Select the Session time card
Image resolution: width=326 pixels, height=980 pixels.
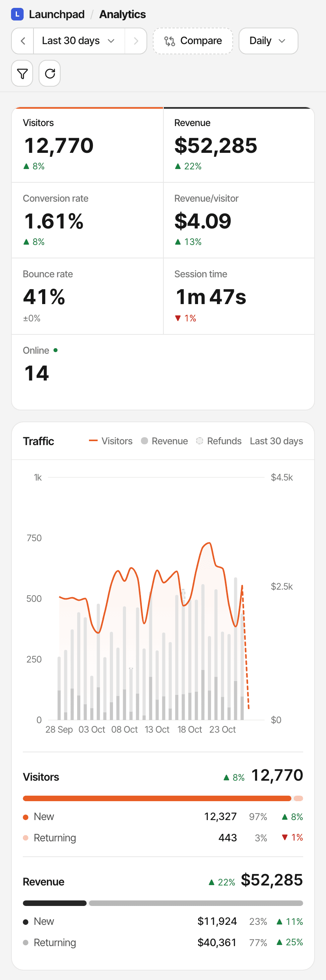point(239,296)
